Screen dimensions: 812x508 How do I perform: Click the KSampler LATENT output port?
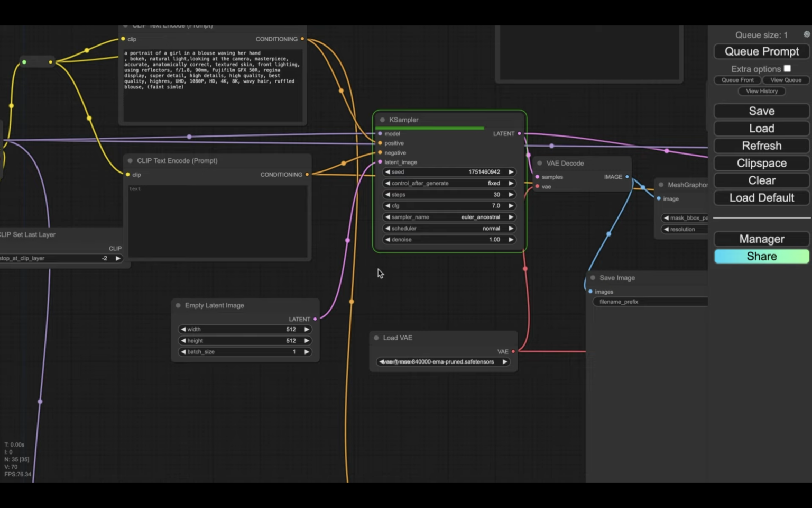point(519,134)
